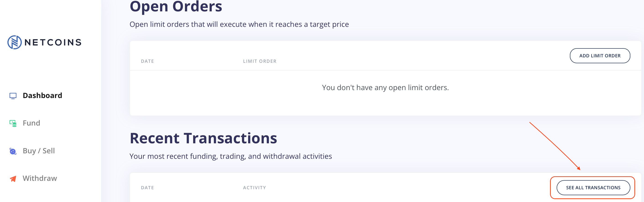Click the Open Orders heading
Image resolution: width=644 pixels, height=202 pixels.
pyautogui.click(x=176, y=7)
